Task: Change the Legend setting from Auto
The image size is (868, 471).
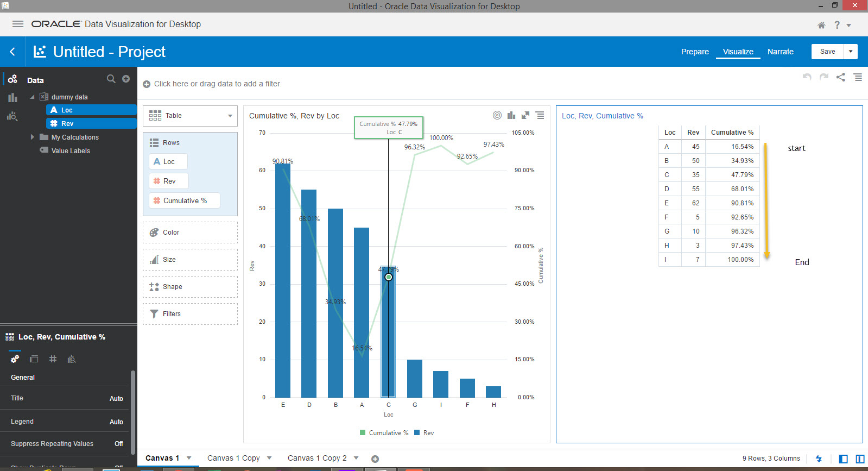Action: tap(116, 422)
